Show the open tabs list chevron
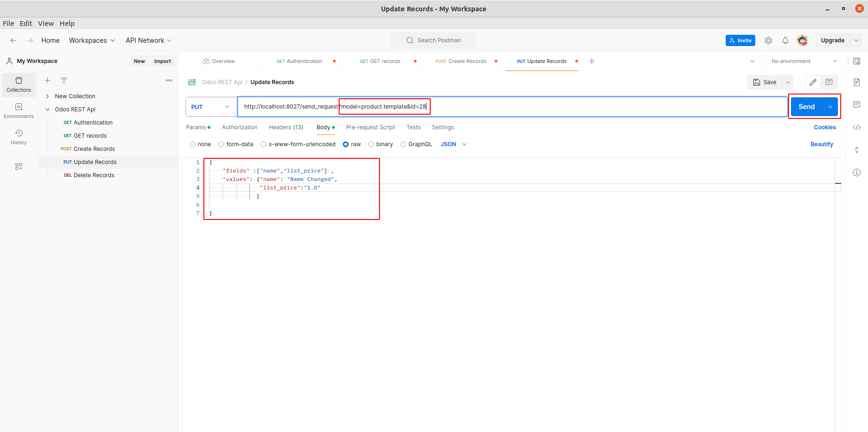This screenshot has width=868, height=432. click(x=752, y=61)
